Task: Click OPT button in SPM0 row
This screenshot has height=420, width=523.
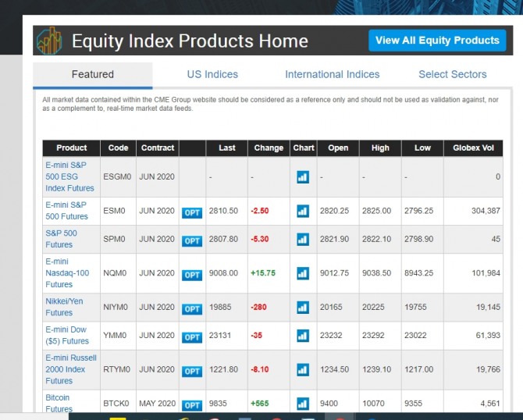Action: (x=192, y=241)
